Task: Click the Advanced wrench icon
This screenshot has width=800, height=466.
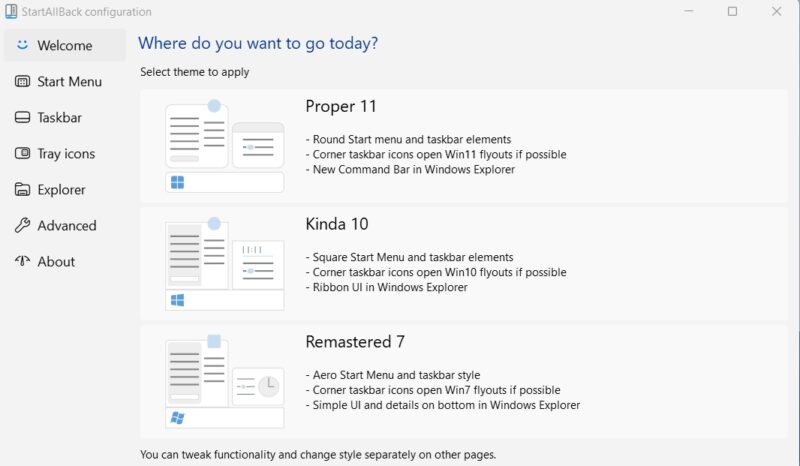Action: (22, 225)
